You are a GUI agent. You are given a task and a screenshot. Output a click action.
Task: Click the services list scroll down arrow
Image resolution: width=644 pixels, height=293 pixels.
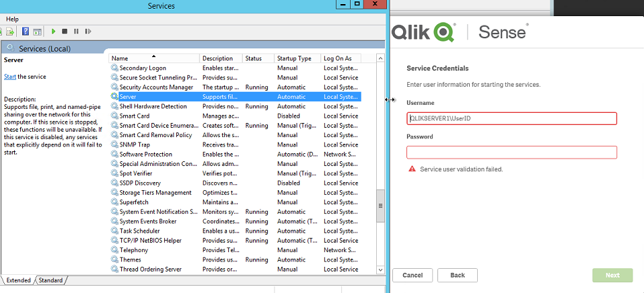point(381,269)
